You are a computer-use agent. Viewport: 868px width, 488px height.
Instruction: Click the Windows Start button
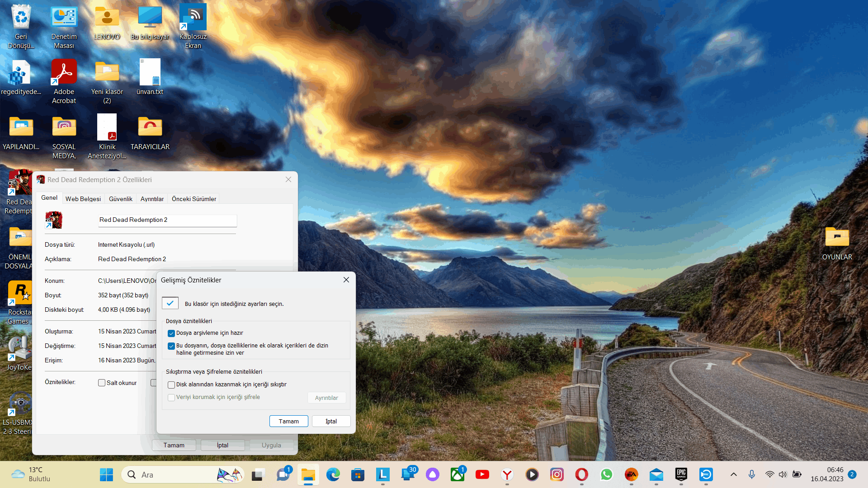point(107,474)
